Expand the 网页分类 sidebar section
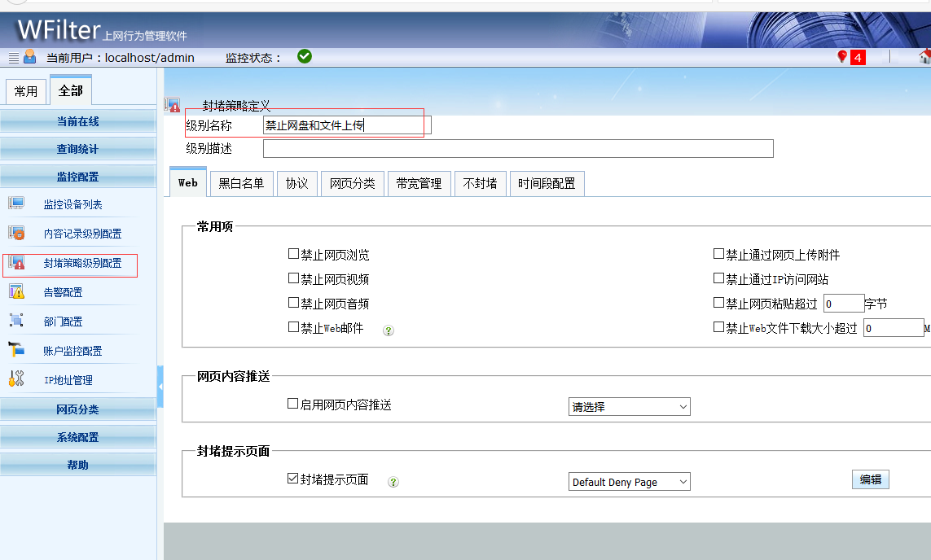 click(78, 409)
